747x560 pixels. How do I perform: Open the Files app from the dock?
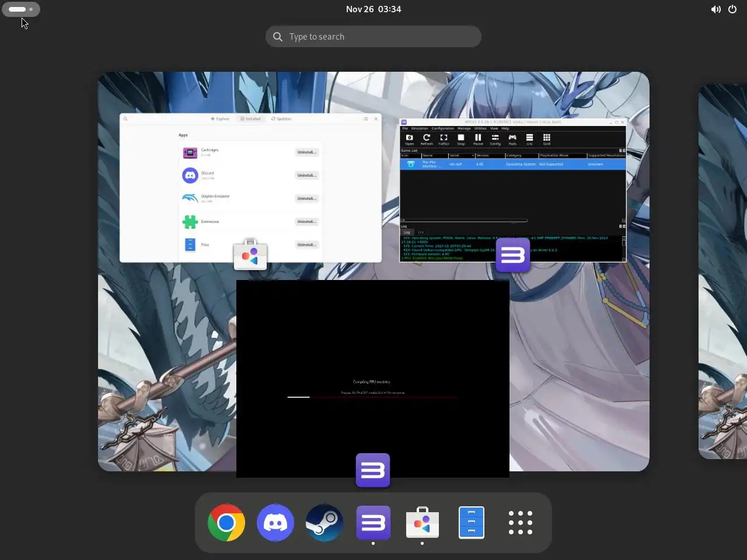coord(472,523)
